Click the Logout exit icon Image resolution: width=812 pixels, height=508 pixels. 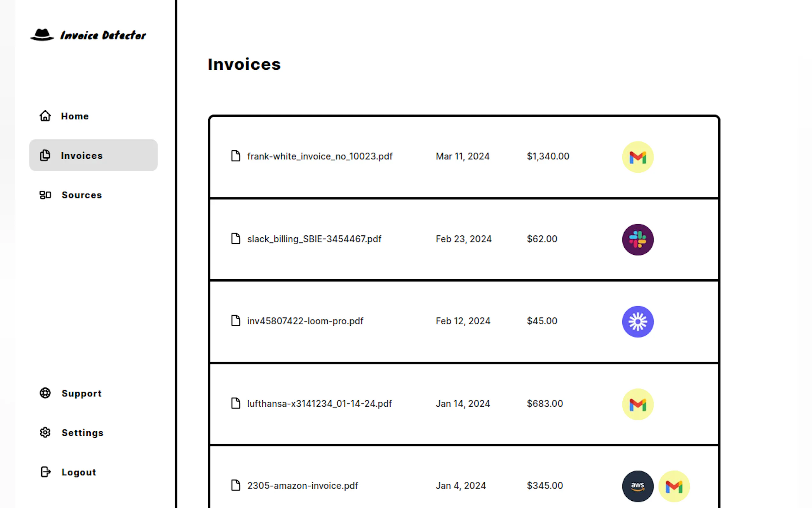pyautogui.click(x=45, y=472)
